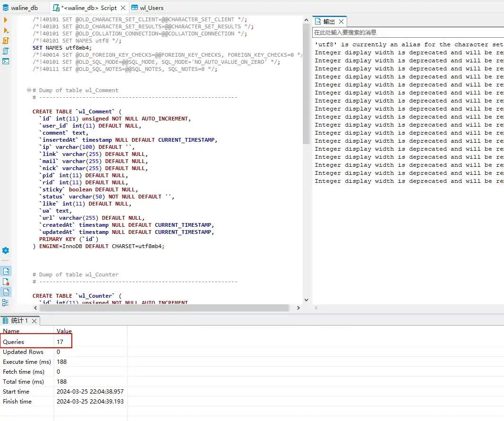Click Start time value 22:04:38.957
This screenshot has width=504, height=421.
(x=90, y=391)
